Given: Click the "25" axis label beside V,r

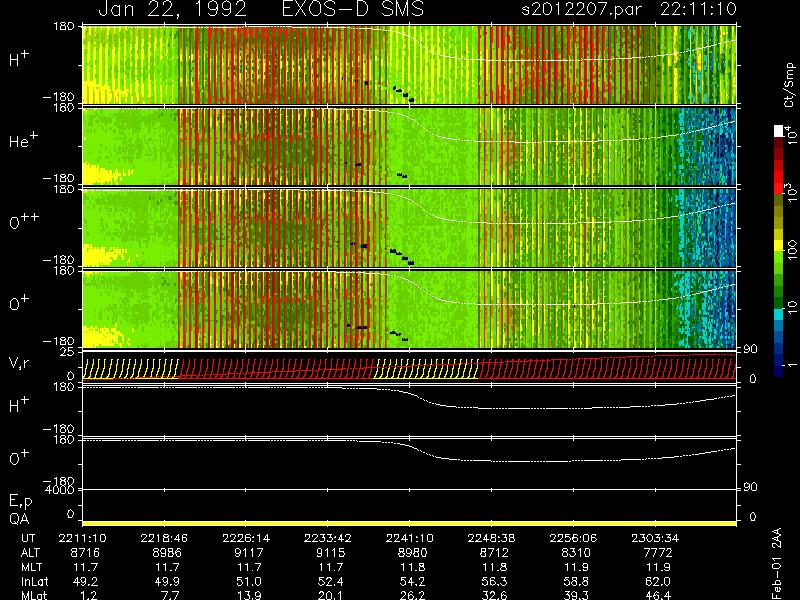Looking at the screenshot, I should 69,352.
